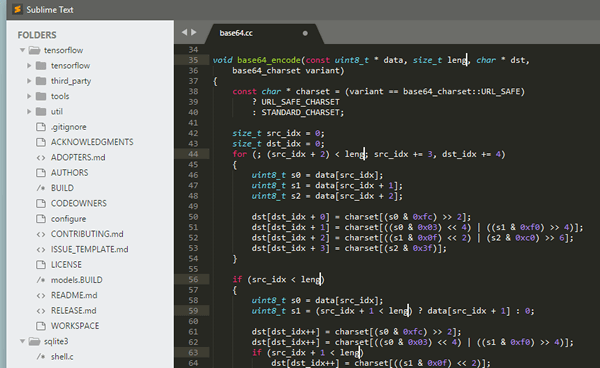Click the .gitignore file icon
The width and height of the screenshot is (600, 368).
tap(41, 127)
